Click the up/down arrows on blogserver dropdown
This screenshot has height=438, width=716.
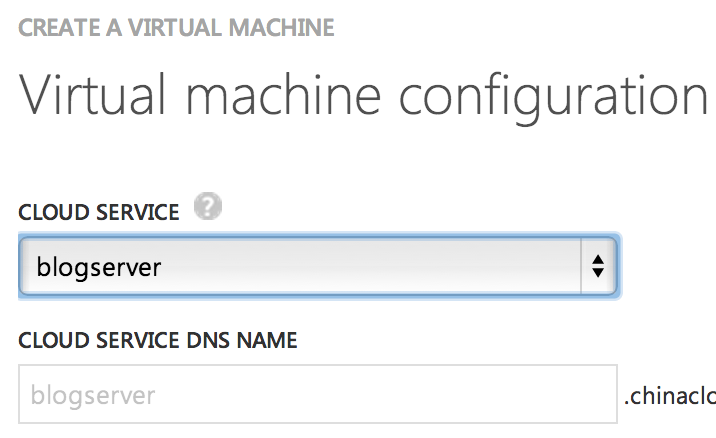(597, 266)
